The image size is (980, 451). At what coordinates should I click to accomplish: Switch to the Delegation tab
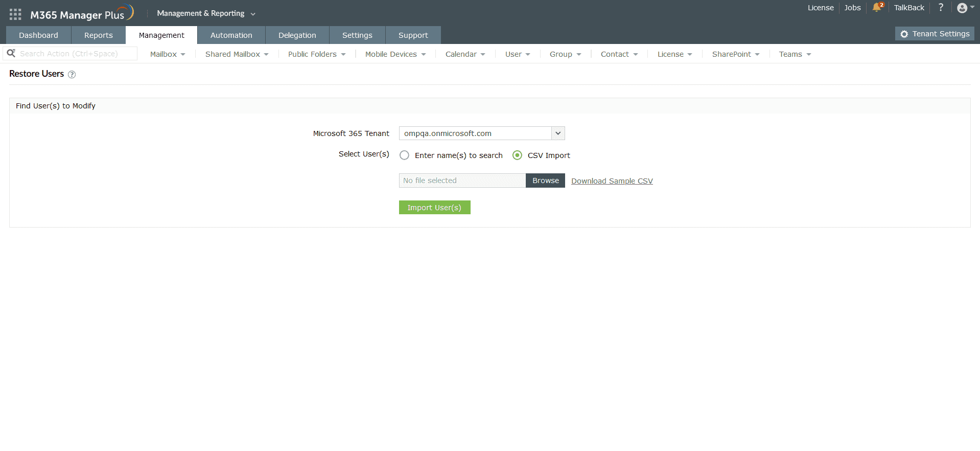pyautogui.click(x=297, y=35)
